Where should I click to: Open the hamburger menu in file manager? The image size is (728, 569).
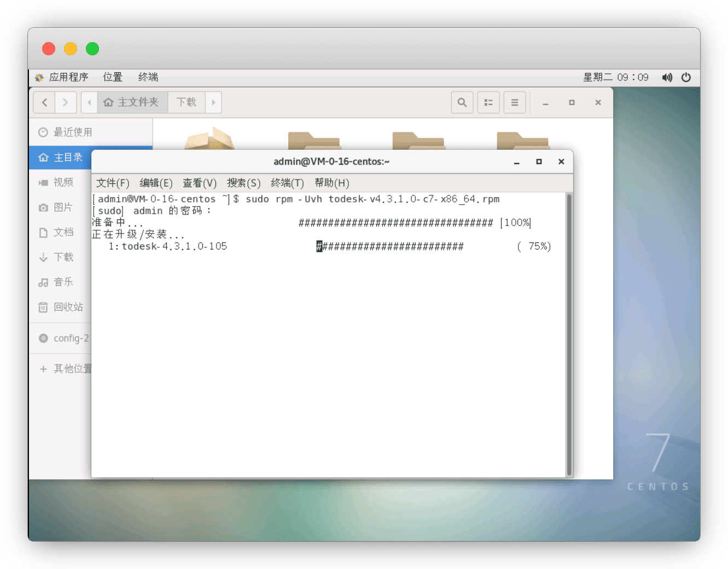[515, 102]
